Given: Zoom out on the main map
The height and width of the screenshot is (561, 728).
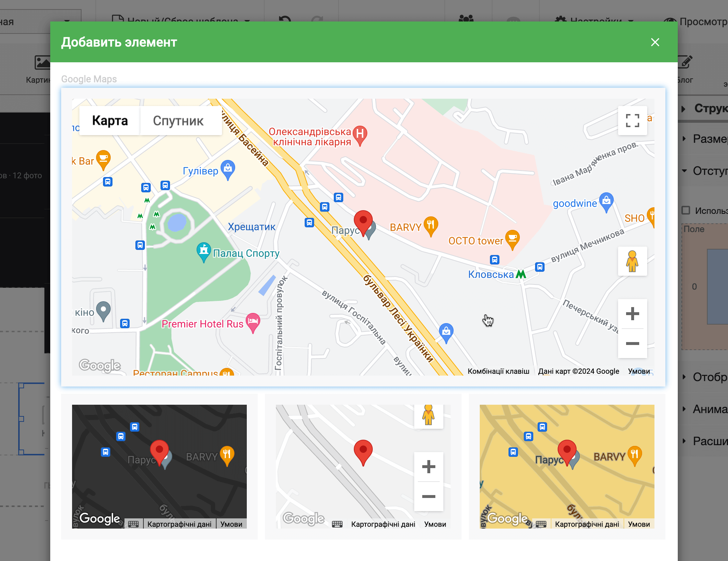Looking at the screenshot, I should (632, 344).
